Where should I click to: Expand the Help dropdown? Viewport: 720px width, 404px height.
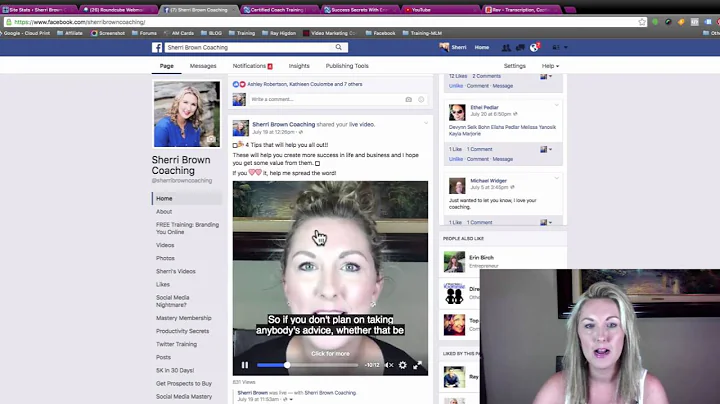coord(550,66)
